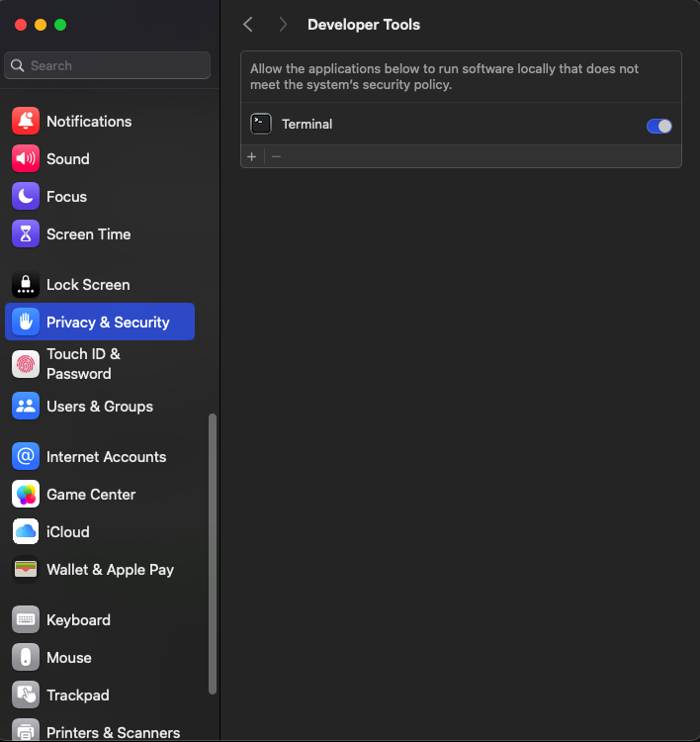Click the Trackpad icon in sidebar
Screen dimensions: 700x742
pos(26,695)
